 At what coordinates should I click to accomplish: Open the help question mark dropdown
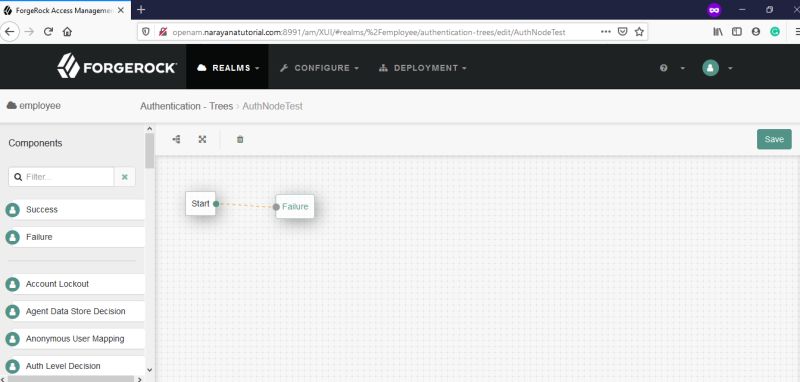pyautogui.click(x=672, y=68)
